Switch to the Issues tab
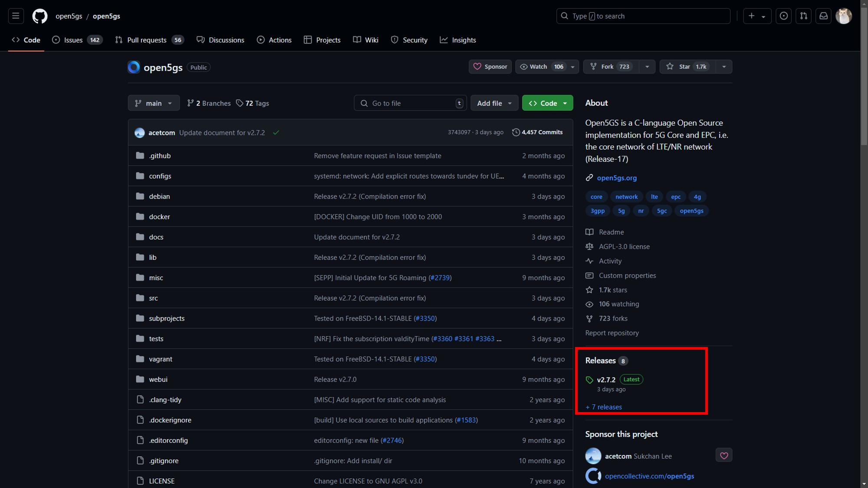 (77, 40)
